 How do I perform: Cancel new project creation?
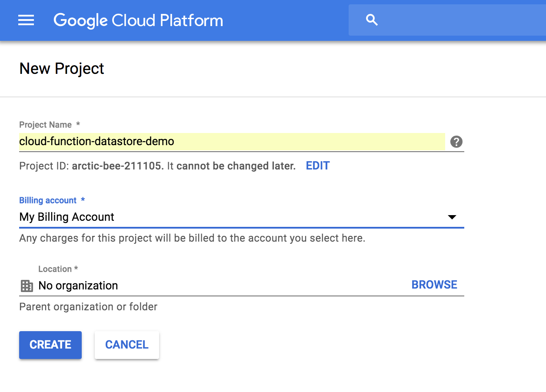[127, 345]
